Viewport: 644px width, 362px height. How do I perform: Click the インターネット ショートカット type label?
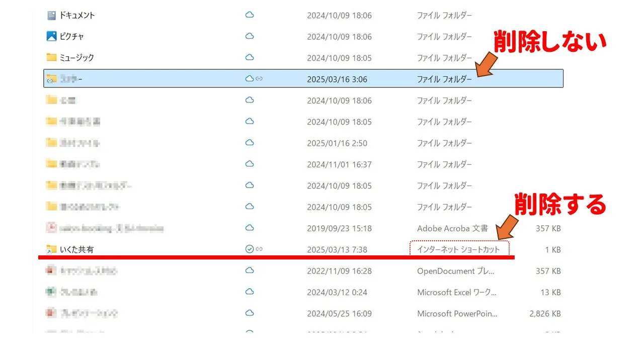[x=459, y=249]
